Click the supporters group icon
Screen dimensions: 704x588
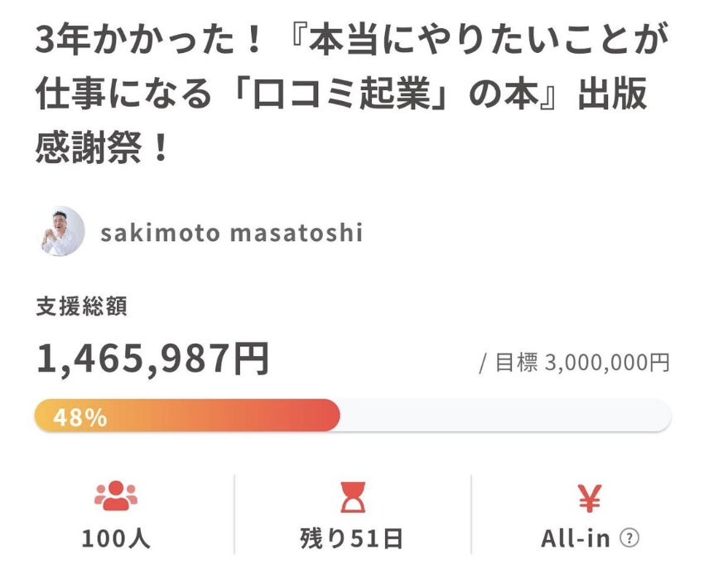coord(116,496)
